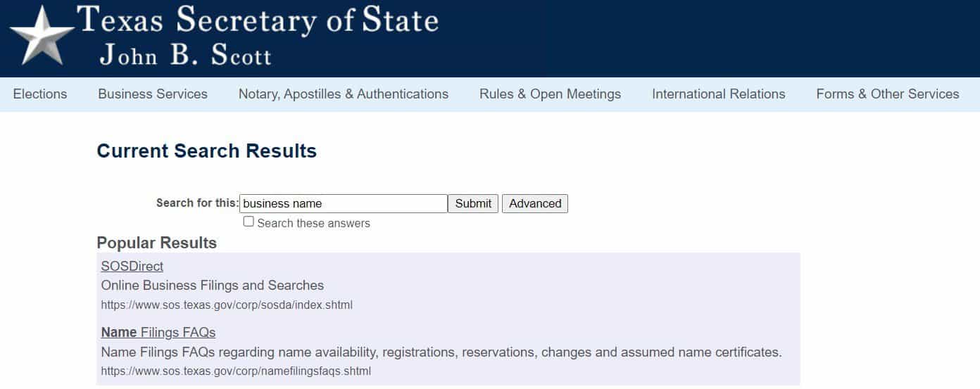Enable the Search these answers checkbox
The height and width of the screenshot is (389, 980).
249,222
